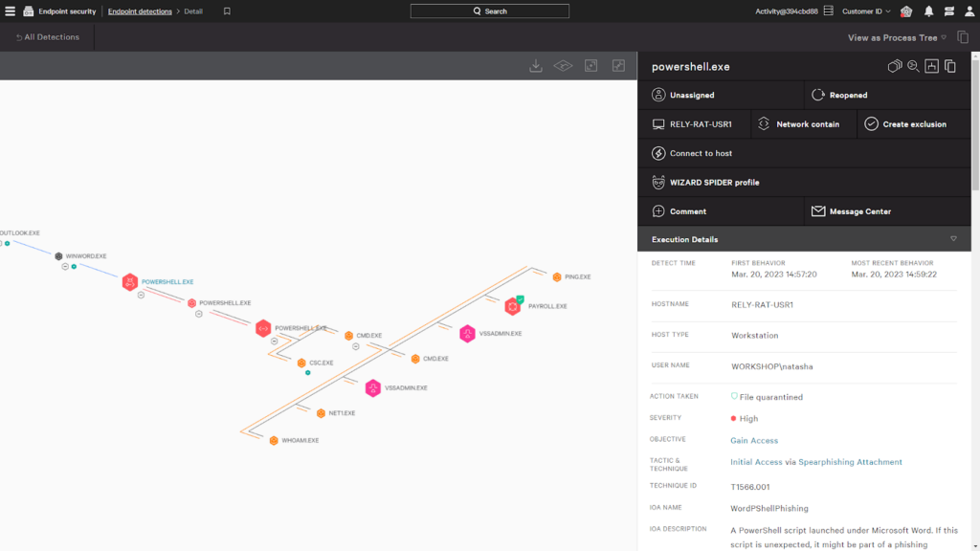Download the process tree snapshot

point(536,66)
